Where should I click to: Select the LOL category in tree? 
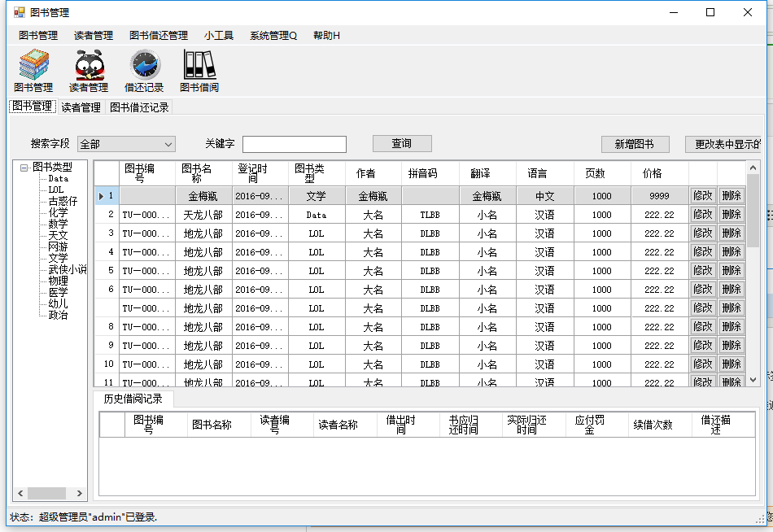[x=55, y=190]
